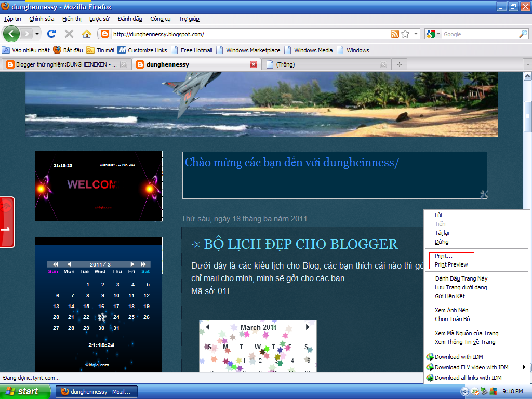Click next month arrow on March 2011 calendar
The height and width of the screenshot is (399, 532).
coord(308,327)
